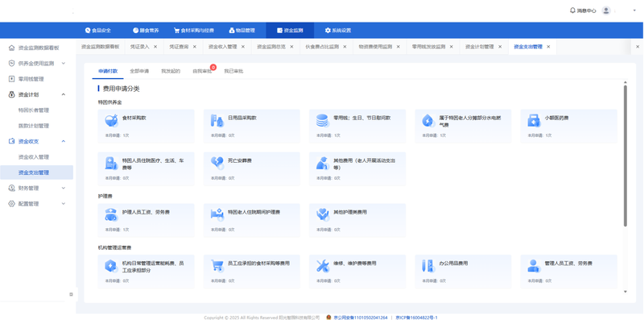644x320 pixels.
Task: Open the 食材采购款 card icon
Action: [x=111, y=121]
